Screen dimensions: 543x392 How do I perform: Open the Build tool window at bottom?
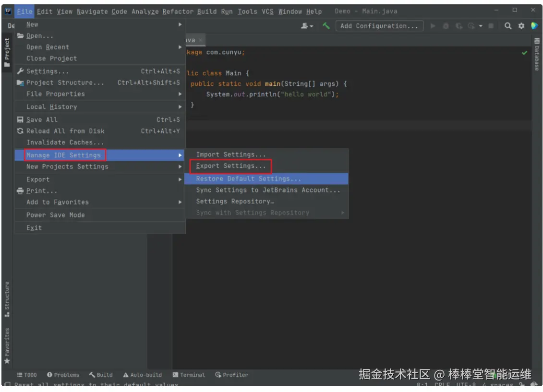101,375
